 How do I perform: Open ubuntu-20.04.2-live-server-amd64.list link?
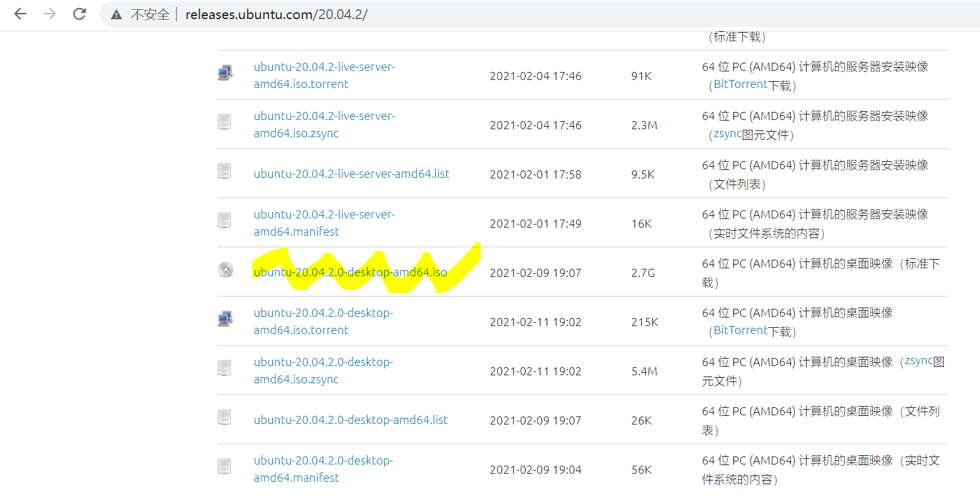click(352, 174)
